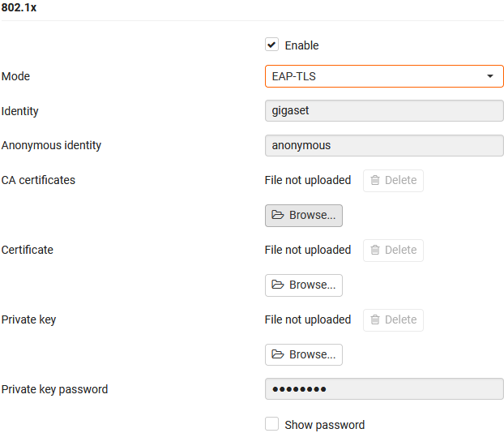This screenshot has width=504, height=433.
Task: Click Browse text for Certificate upload
Action: [x=312, y=285]
